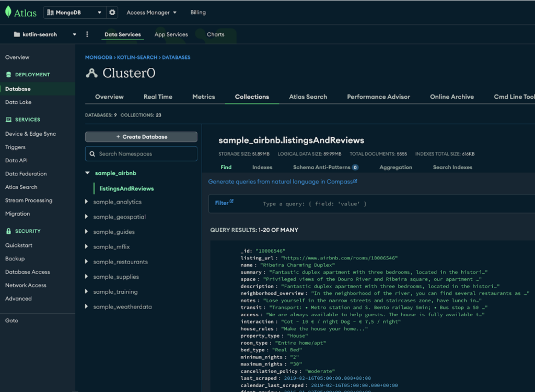Click the Security lock icon in sidebar
The image size is (535, 392).
[x=8, y=231]
